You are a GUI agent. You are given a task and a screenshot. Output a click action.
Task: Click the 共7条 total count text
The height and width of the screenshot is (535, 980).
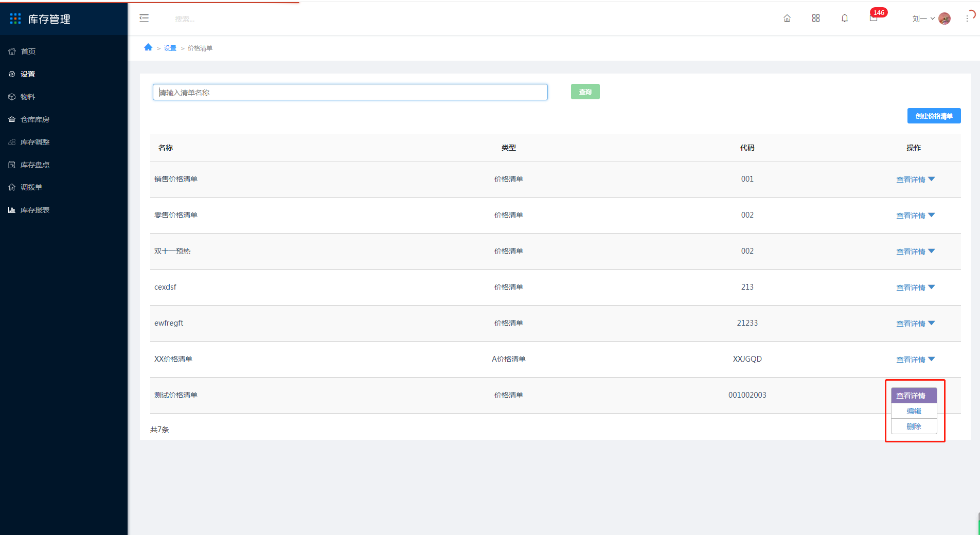pos(159,430)
